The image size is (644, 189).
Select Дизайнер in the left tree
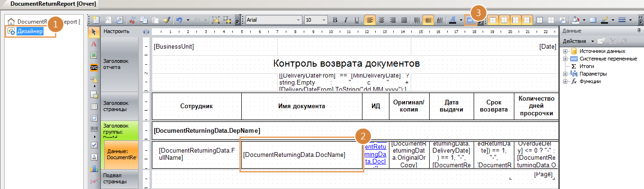pos(30,32)
